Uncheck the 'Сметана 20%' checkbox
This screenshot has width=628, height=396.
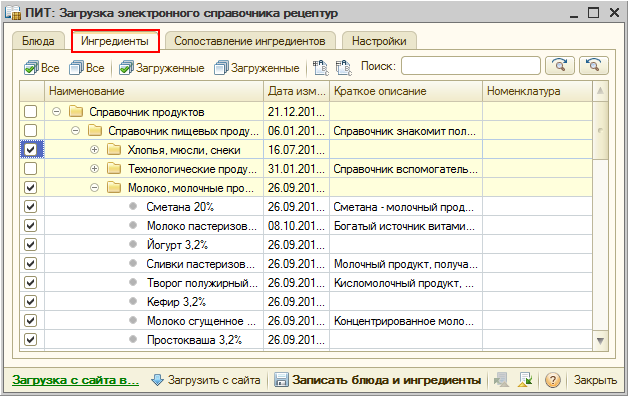[x=30, y=207]
